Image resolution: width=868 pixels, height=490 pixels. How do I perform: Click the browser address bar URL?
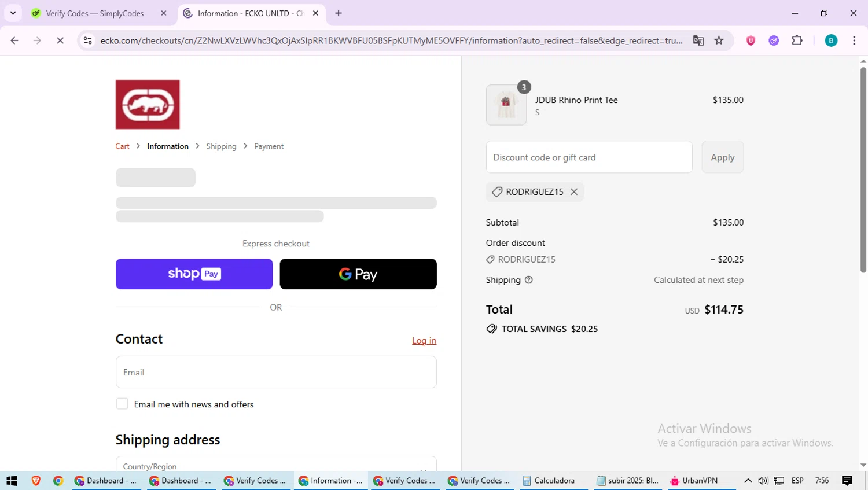[x=391, y=40]
